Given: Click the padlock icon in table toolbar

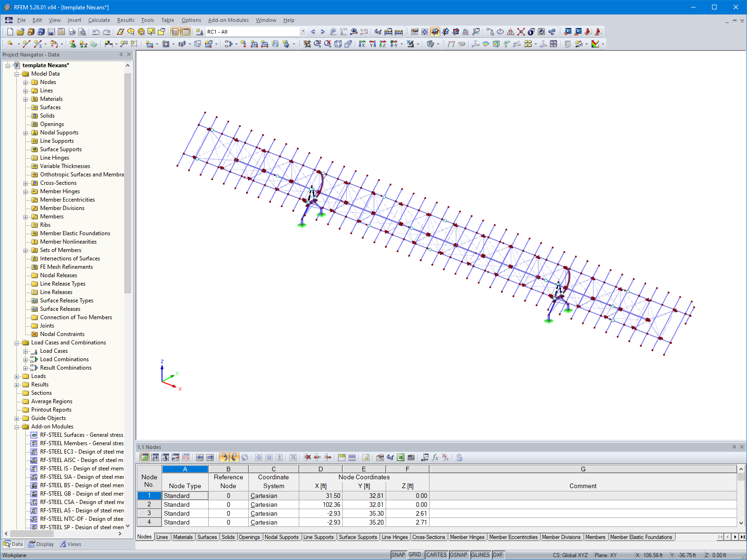Looking at the screenshot, I should [459, 457].
